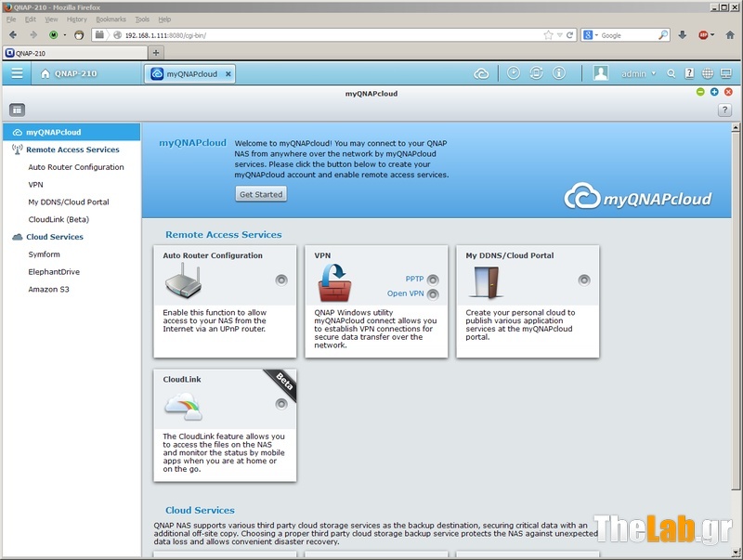Screen dimensions: 743x560
Task: Close myQNAPcloud window with red button
Action: click(728, 92)
